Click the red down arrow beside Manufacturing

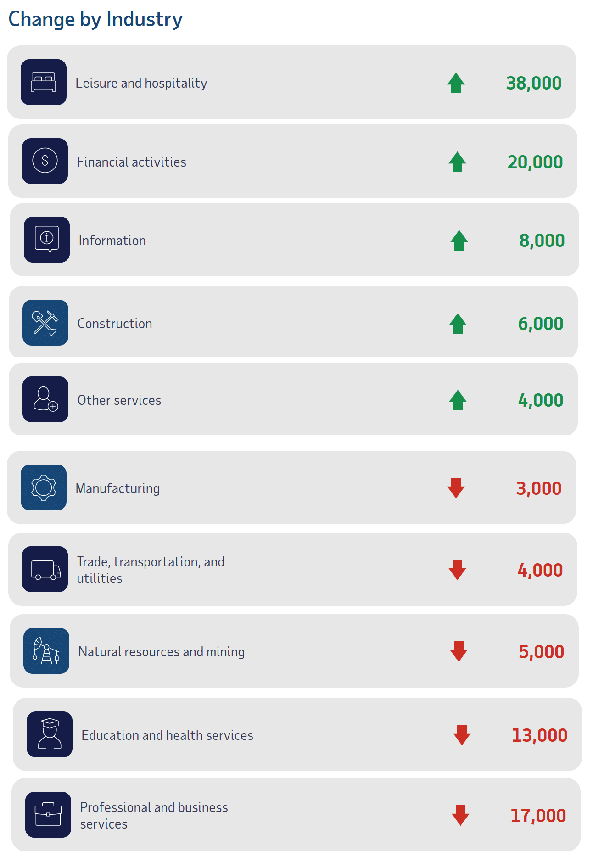point(456,488)
